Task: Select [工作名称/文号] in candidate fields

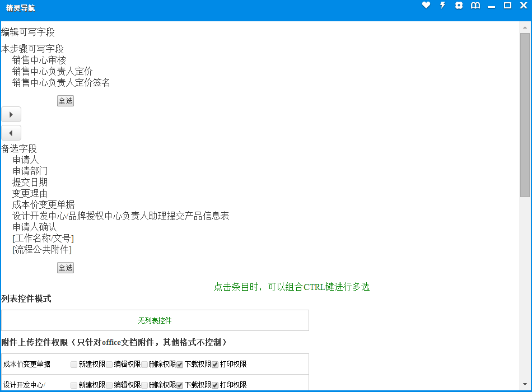Action: [43, 239]
